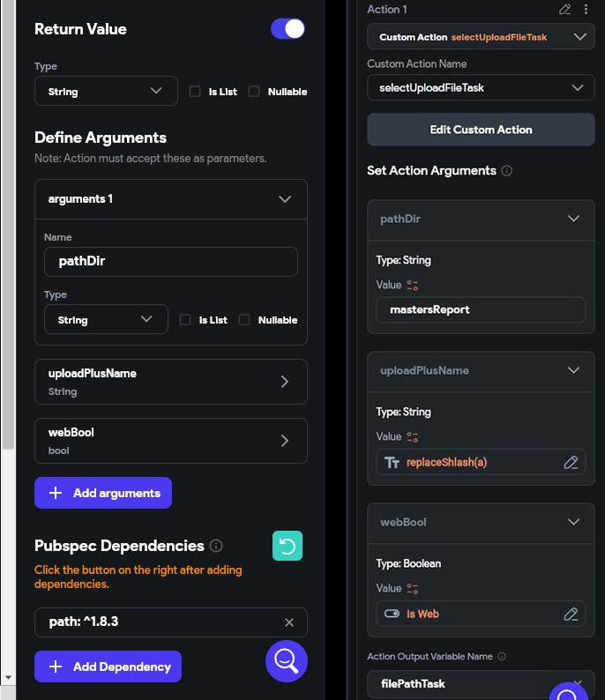Image resolution: width=605 pixels, height=700 pixels.
Task: Toggle the Return Value switch
Action: pos(288,29)
